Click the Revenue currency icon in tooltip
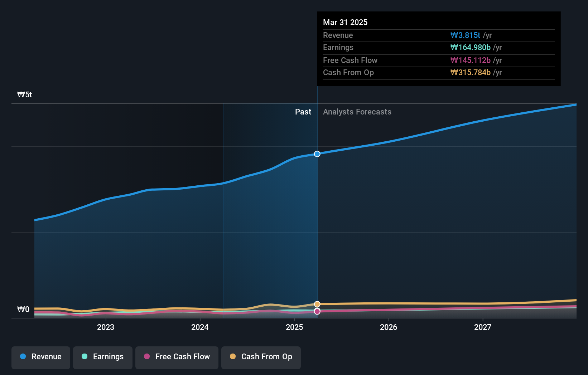 pyautogui.click(x=453, y=35)
